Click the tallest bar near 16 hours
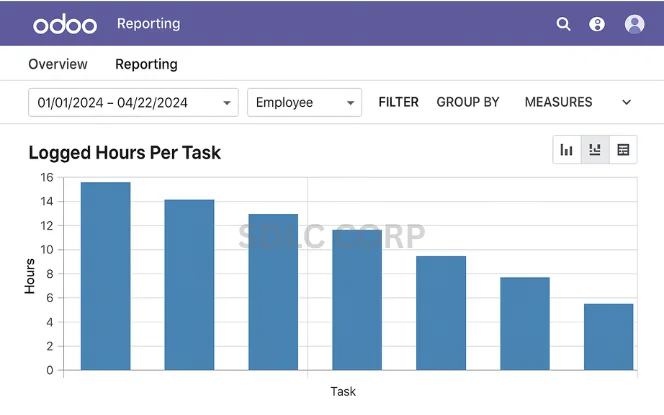The image size is (664, 415). (x=105, y=276)
